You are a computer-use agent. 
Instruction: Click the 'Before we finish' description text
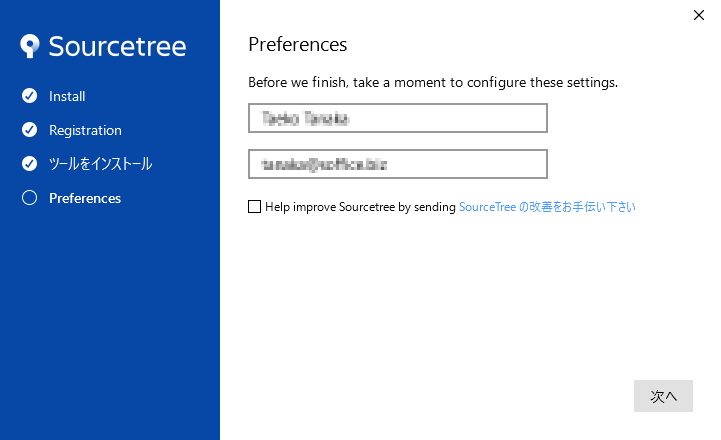pos(432,82)
